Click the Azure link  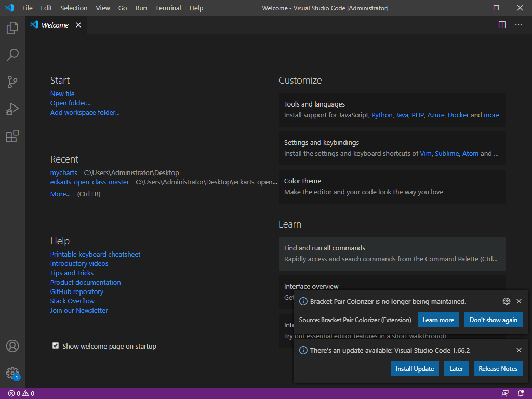[x=436, y=115]
